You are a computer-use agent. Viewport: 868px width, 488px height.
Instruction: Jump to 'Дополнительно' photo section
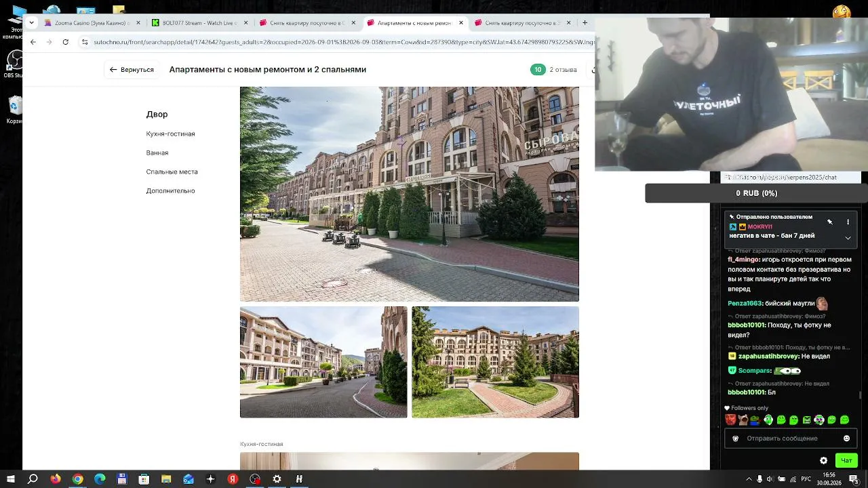pyautogui.click(x=170, y=190)
